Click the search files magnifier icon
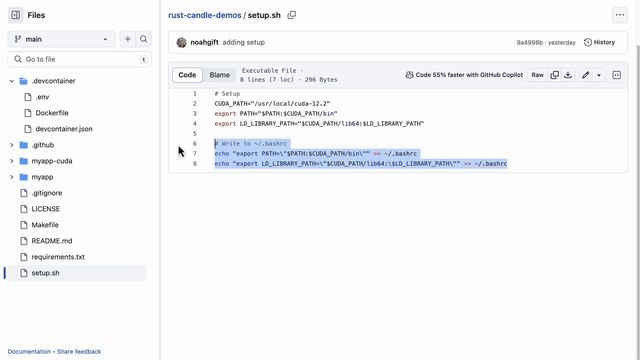640x360 pixels. point(143,39)
